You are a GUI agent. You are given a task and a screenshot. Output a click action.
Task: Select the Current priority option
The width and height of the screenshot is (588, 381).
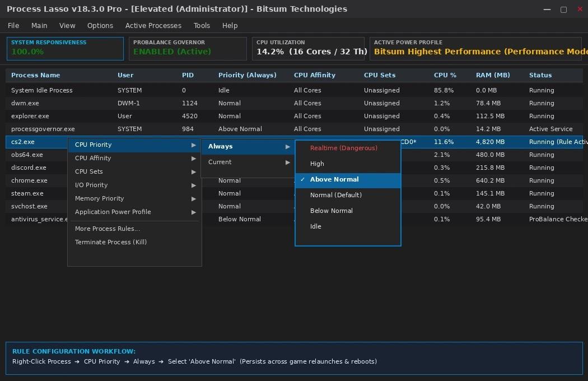tap(248, 162)
